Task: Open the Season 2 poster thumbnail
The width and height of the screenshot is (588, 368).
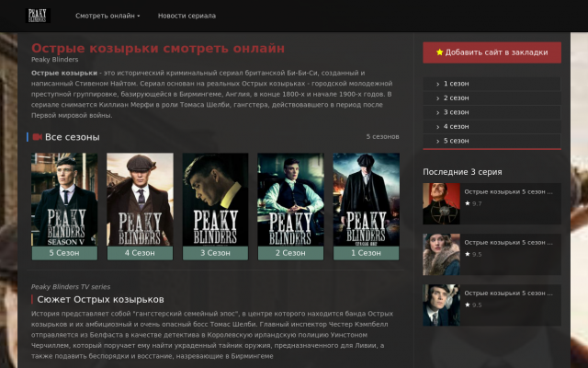Action: point(290,200)
